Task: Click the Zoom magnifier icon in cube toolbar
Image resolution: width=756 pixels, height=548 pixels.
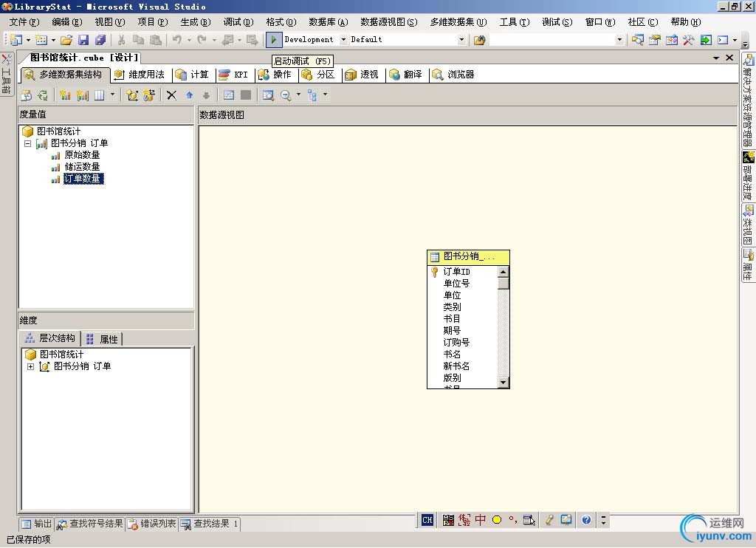Action: tap(286, 95)
